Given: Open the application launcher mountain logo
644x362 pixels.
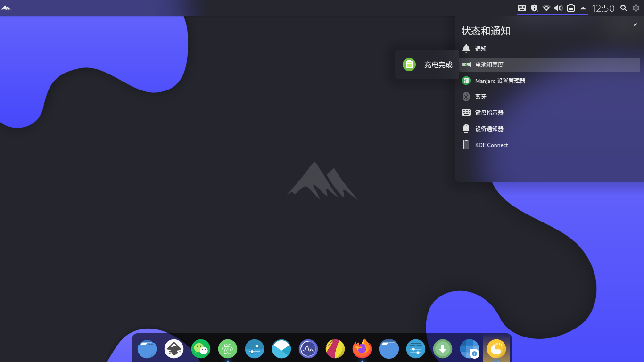Looking at the screenshot, I should (6, 8).
